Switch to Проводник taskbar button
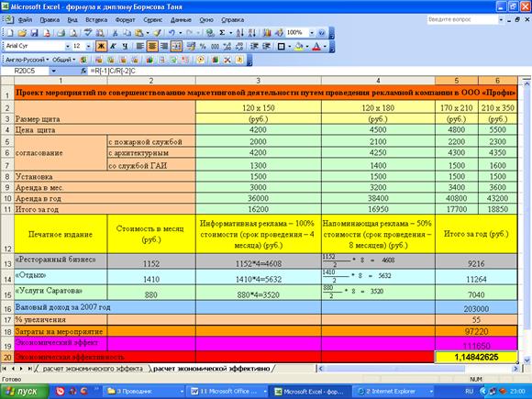The height and width of the screenshot is (399, 532). click(144, 392)
